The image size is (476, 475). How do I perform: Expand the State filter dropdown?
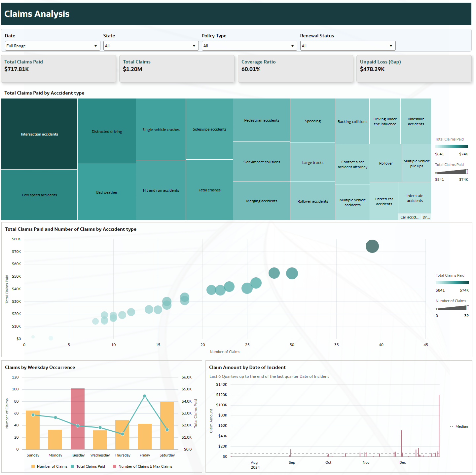coord(151,46)
